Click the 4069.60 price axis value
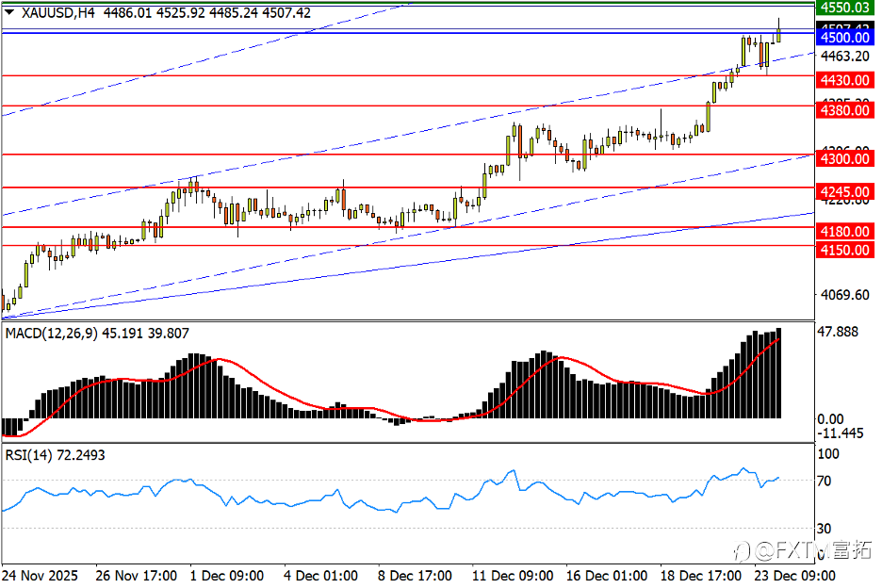 click(845, 295)
